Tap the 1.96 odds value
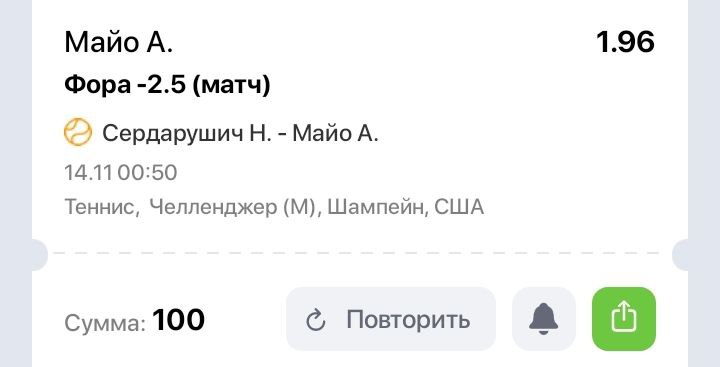The image size is (720, 367). [625, 42]
